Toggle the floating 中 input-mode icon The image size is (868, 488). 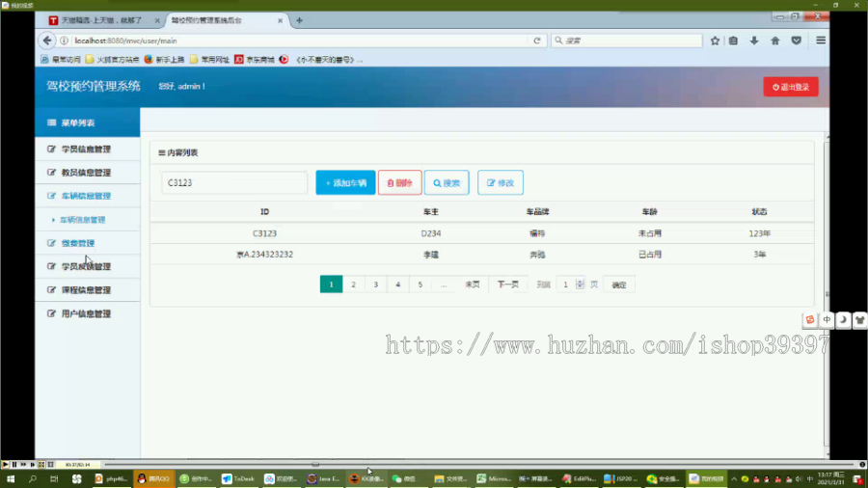click(x=827, y=320)
